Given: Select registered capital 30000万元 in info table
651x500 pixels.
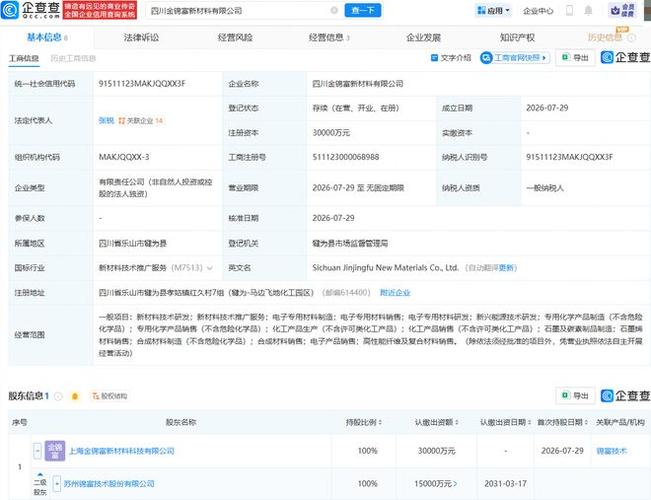Looking at the screenshot, I should tap(331, 133).
